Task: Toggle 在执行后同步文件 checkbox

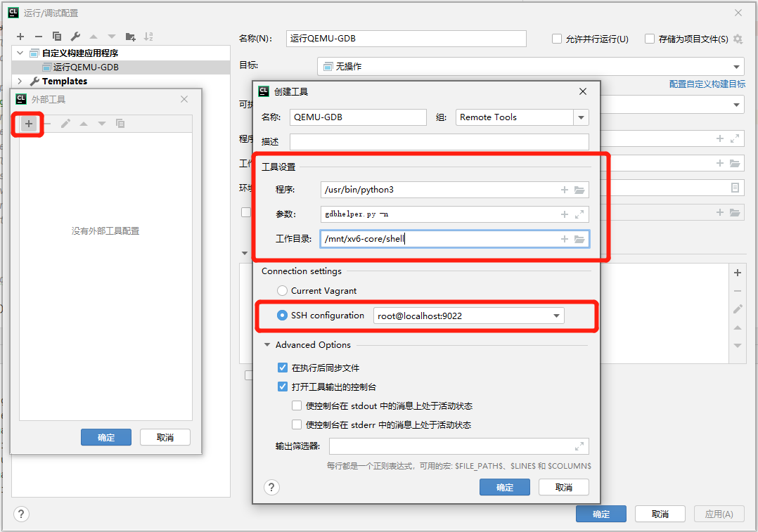Action: 283,368
